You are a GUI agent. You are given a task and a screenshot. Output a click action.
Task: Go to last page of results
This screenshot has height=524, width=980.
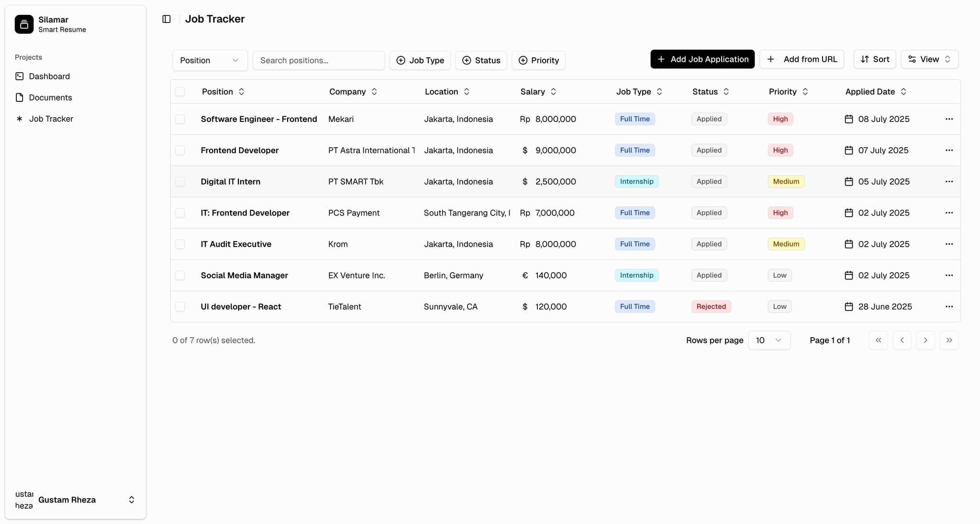click(x=949, y=340)
